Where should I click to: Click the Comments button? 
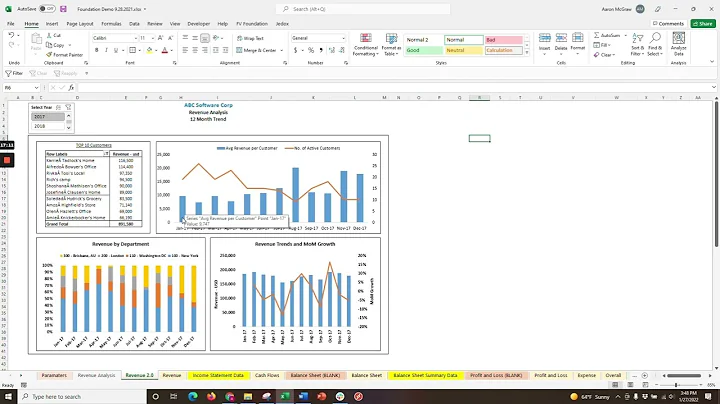click(668, 23)
